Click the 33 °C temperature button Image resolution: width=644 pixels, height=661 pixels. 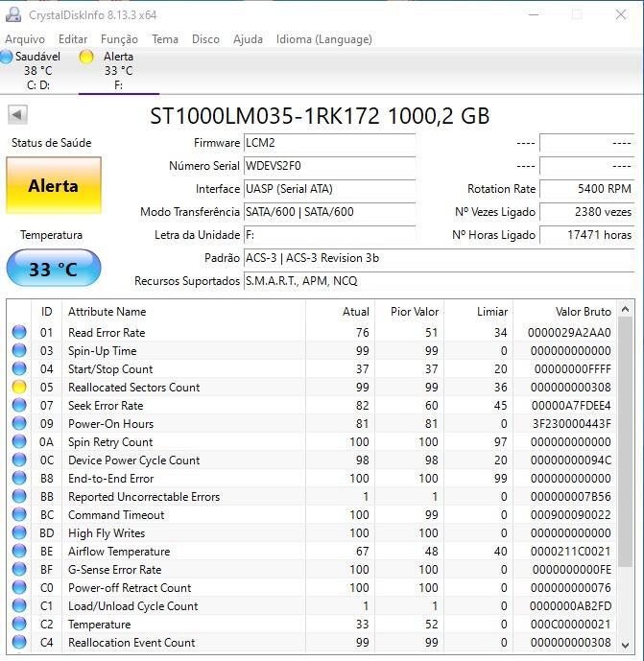[54, 269]
